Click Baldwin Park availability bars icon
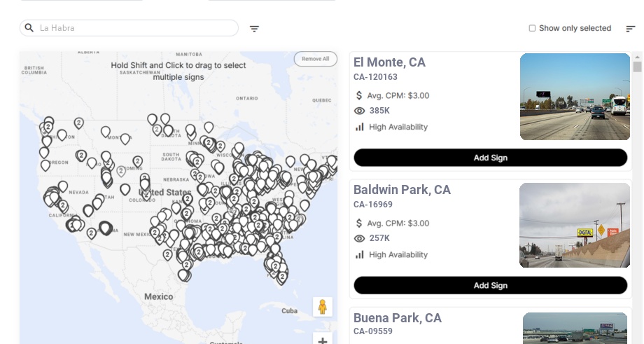Image resolution: width=644 pixels, height=344 pixels. (360, 254)
